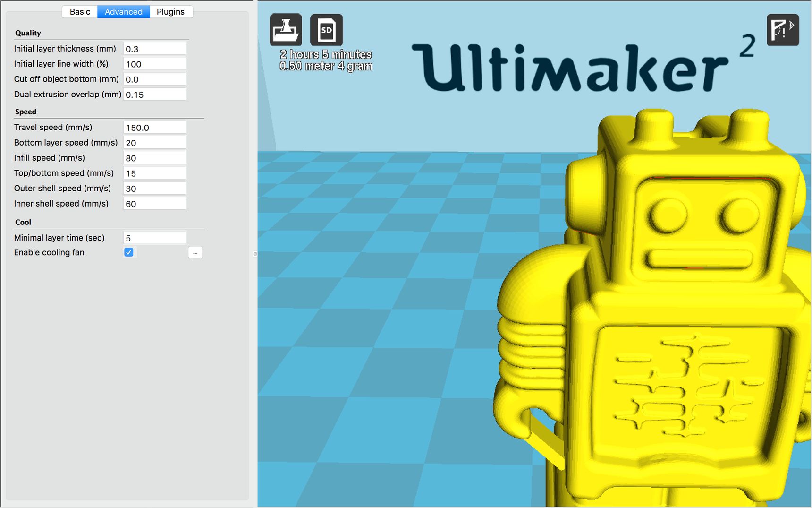The height and width of the screenshot is (508, 812).
Task: Focus the Cut off object bottom field
Action: coord(154,79)
